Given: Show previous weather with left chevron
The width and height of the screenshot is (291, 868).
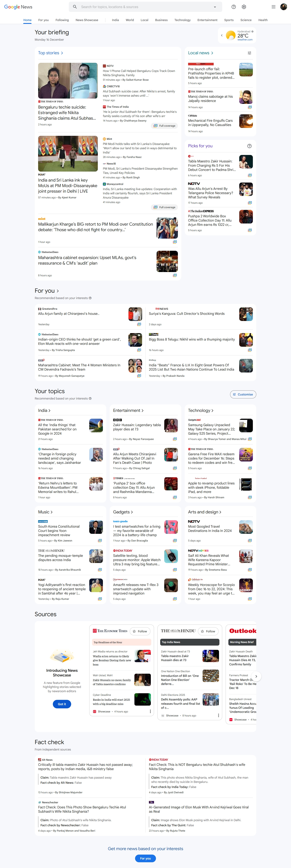Looking at the screenshot, I should pyautogui.click(x=222, y=35).
